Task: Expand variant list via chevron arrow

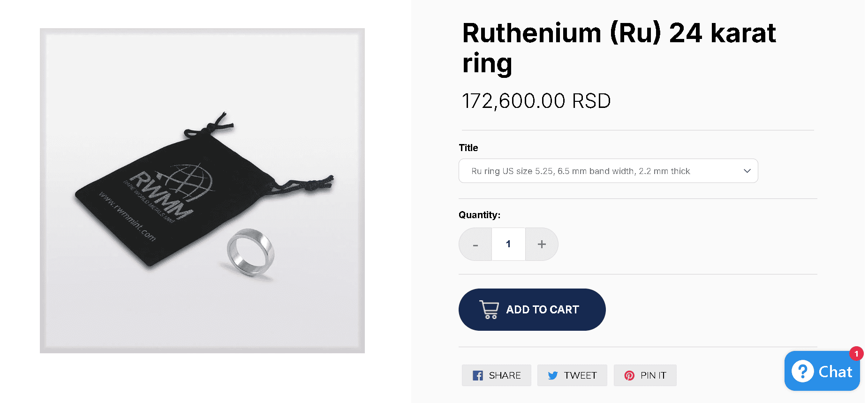Action: coord(747,171)
